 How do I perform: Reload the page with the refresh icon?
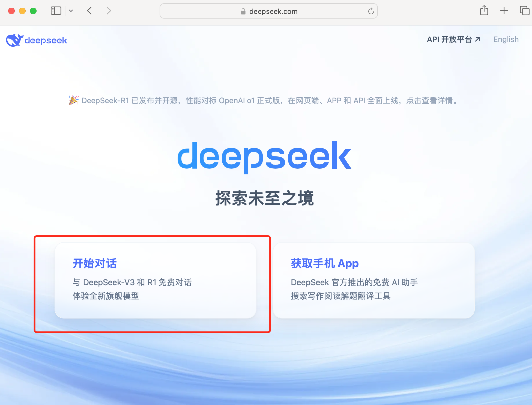[x=371, y=11]
